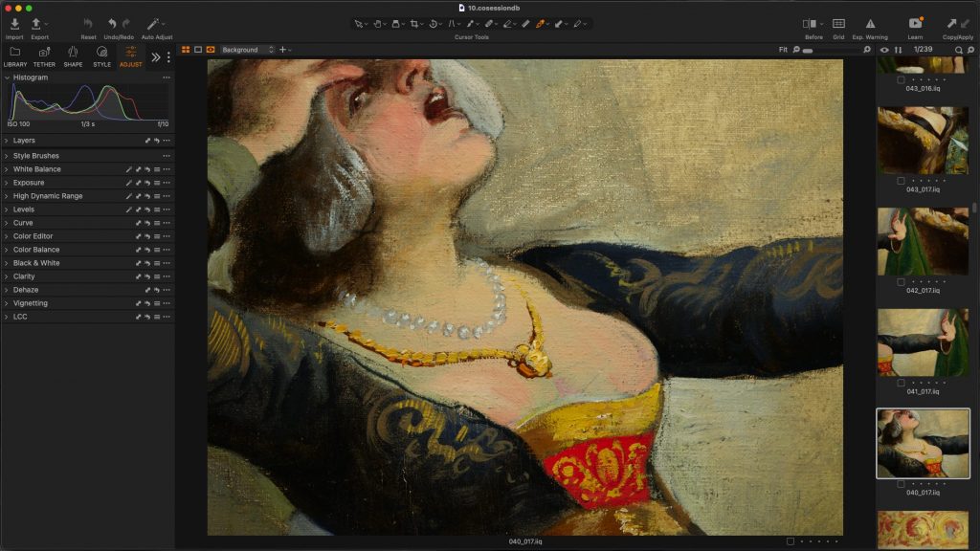Select the Rotate straighten cursor tool

433,24
